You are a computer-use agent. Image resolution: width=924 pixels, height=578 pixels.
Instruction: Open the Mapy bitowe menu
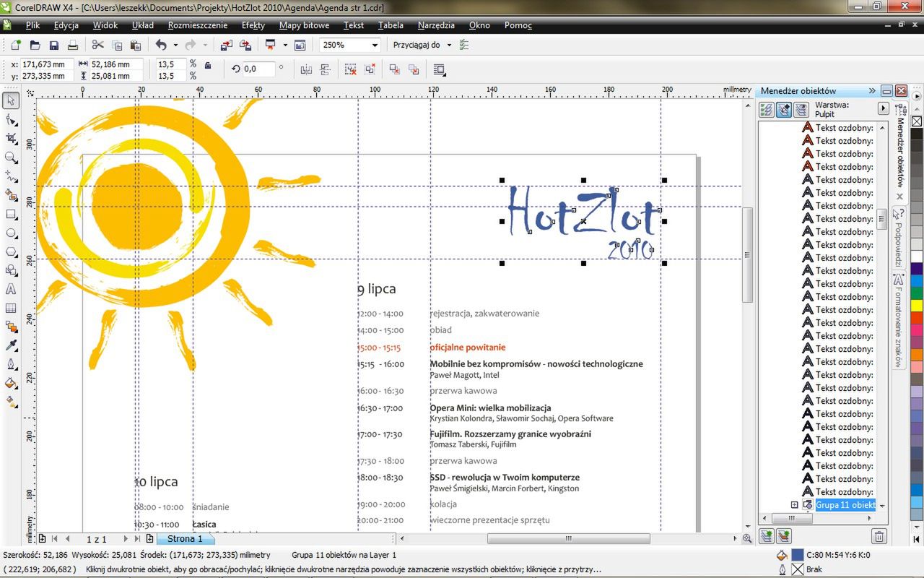(304, 25)
